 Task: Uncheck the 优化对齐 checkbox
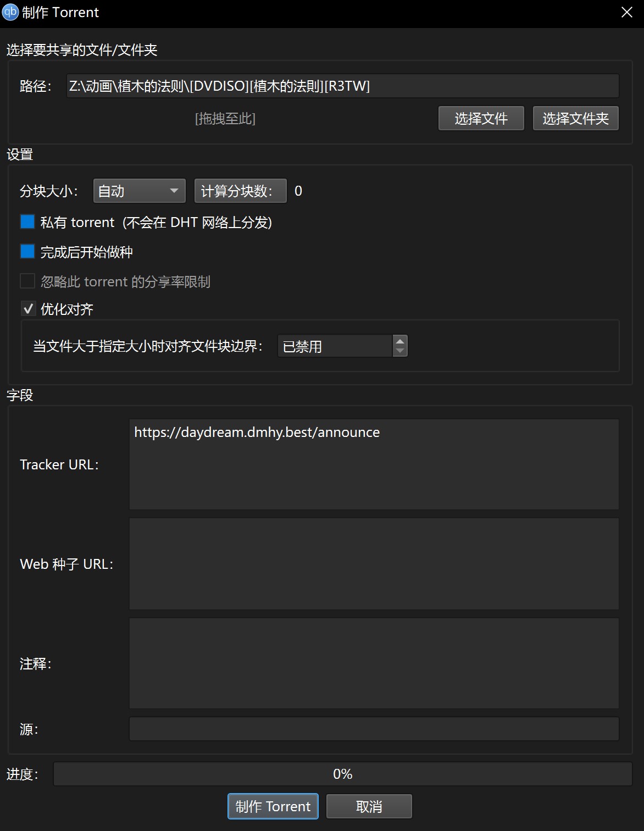pos(28,309)
